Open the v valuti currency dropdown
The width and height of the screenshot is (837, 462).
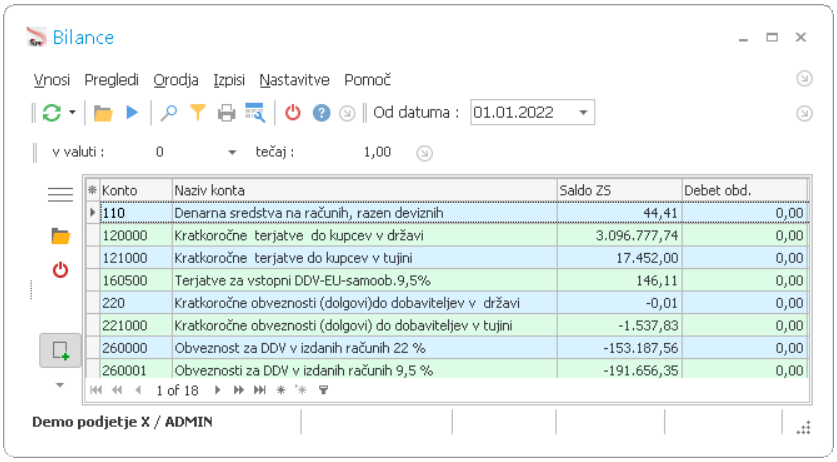232,152
